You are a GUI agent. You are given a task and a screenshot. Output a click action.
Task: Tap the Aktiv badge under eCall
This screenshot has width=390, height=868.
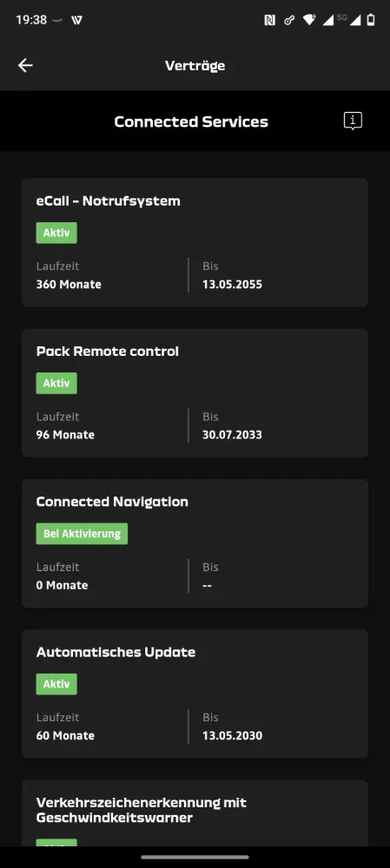[56, 233]
